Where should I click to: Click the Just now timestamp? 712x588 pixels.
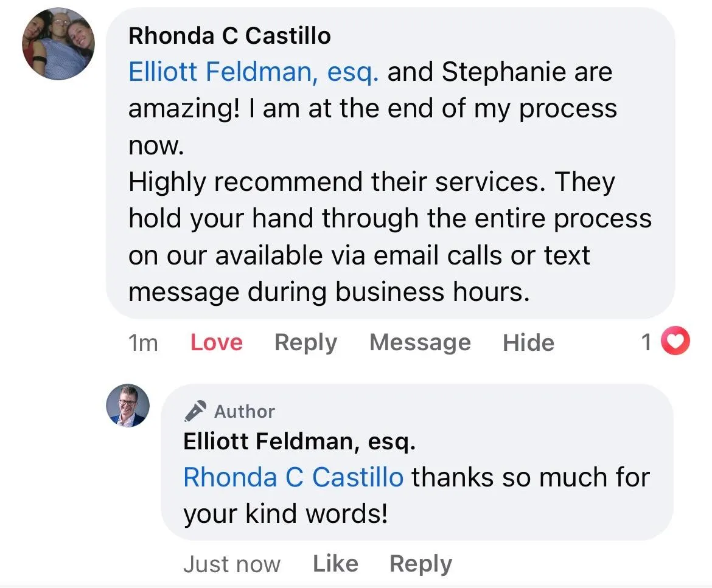pyautogui.click(x=232, y=564)
